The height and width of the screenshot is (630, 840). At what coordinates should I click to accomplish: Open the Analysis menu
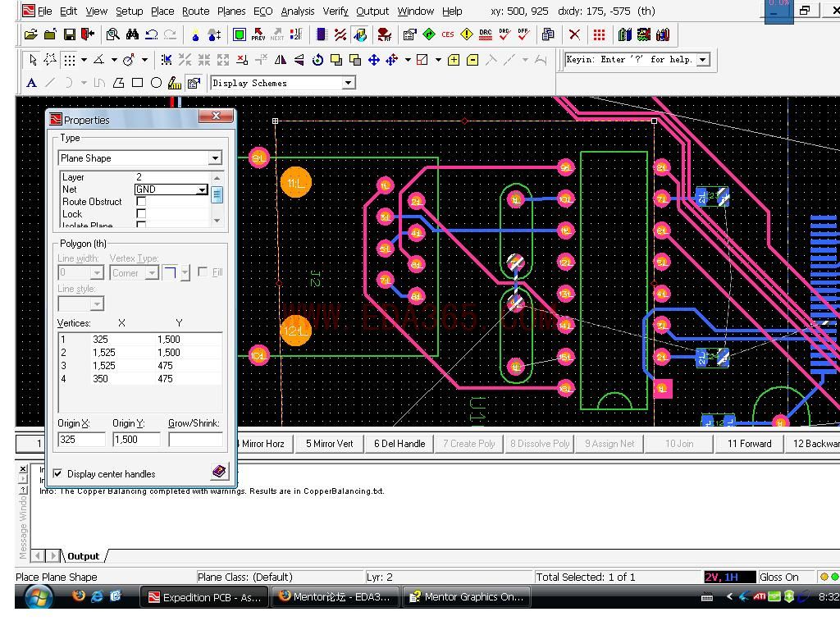point(297,11)
